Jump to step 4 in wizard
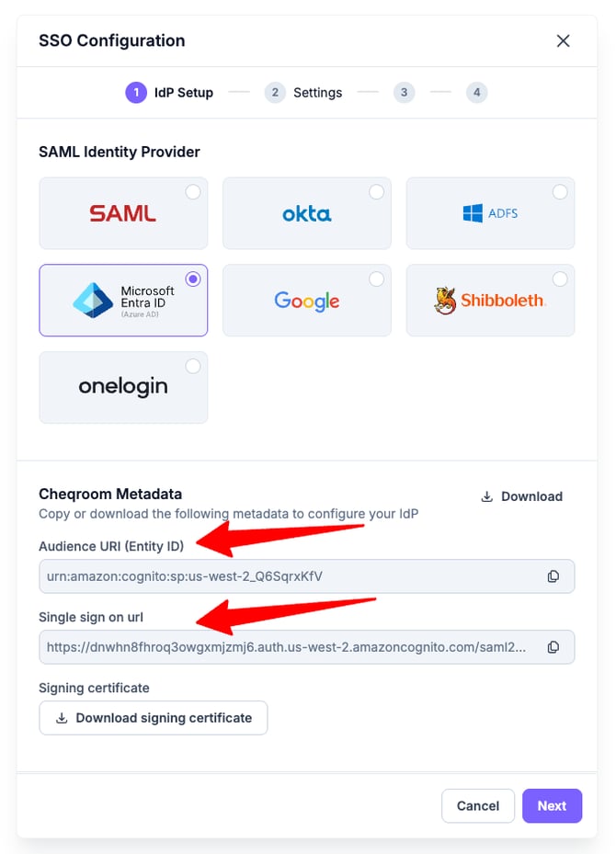616x854 pixels. [x=476, y=92]
